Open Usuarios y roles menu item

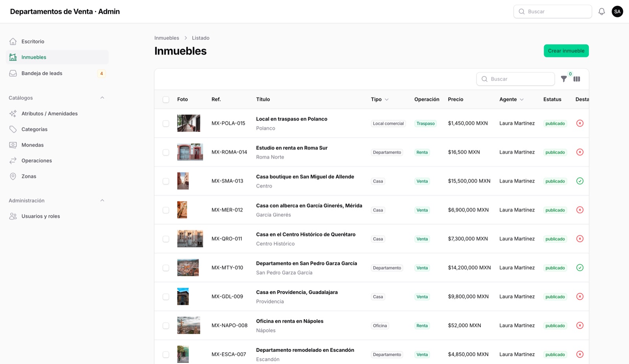[57, 216]
